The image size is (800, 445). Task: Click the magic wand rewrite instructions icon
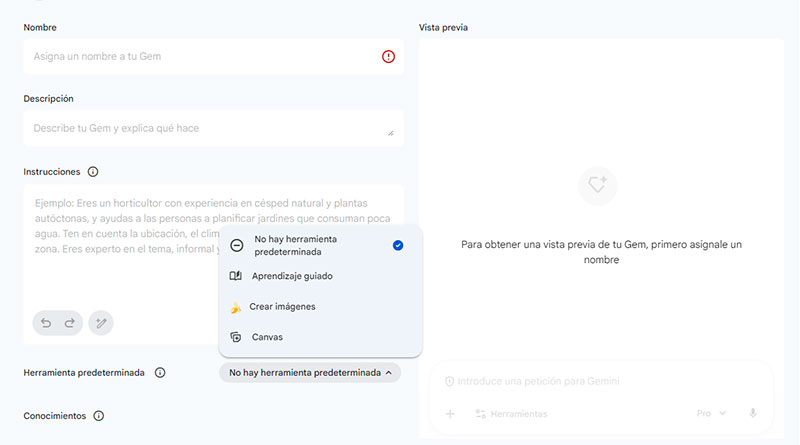click(100, 322)
